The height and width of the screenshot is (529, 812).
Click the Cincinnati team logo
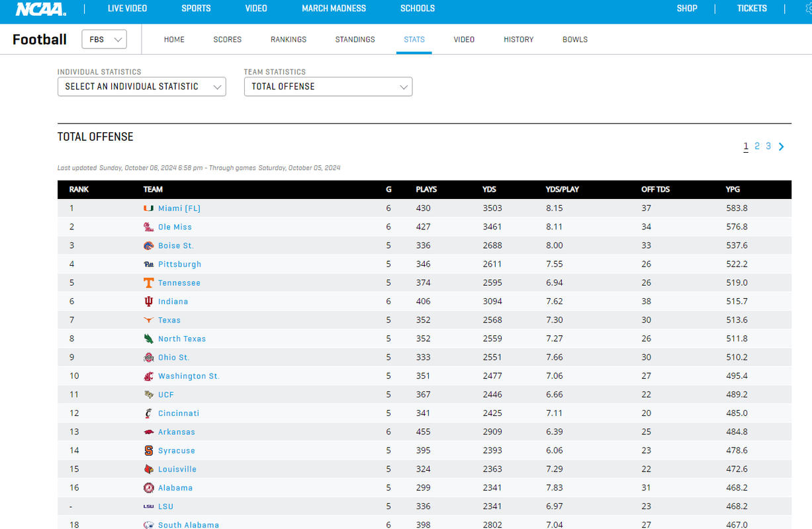(149, 413)
